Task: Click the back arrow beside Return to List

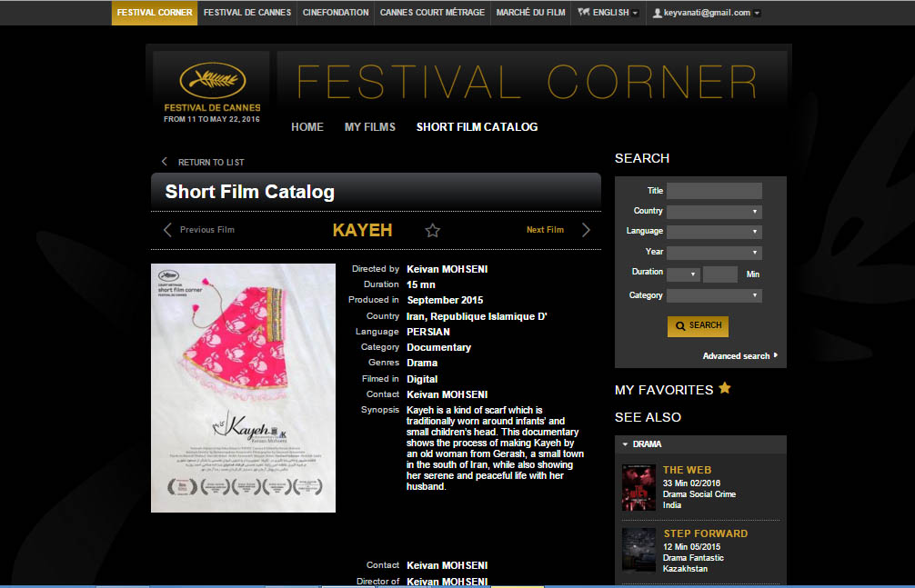Action: [x=165, y=162]
